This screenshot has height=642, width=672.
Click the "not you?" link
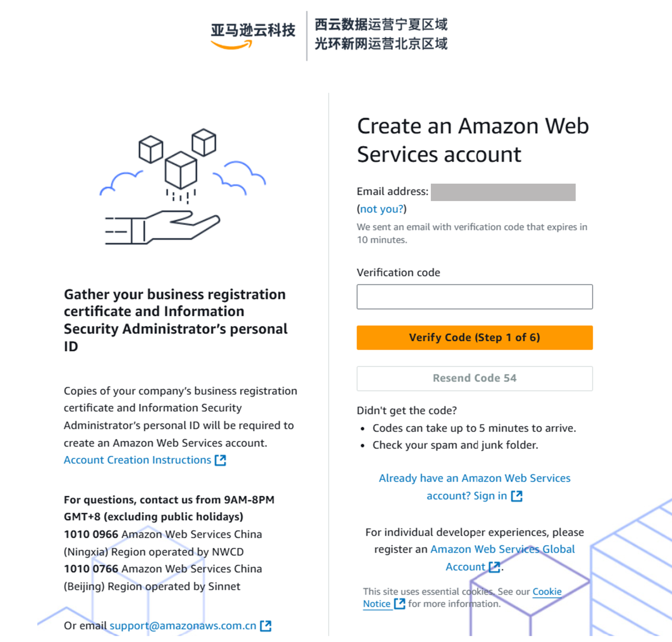click(382, 209)
